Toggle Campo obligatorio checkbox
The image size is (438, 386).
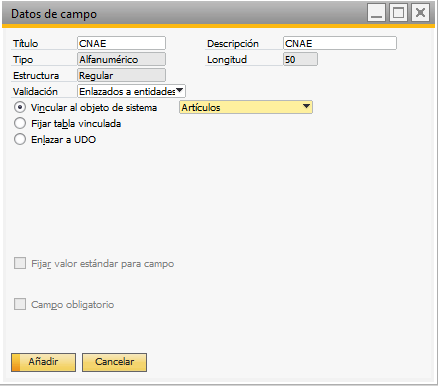20,304
